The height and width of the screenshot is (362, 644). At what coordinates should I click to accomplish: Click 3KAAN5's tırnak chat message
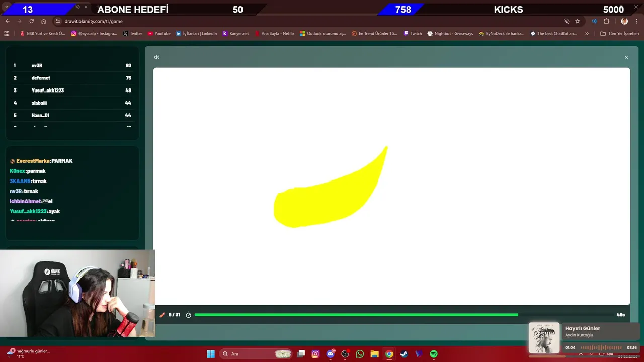pos(28,181)
